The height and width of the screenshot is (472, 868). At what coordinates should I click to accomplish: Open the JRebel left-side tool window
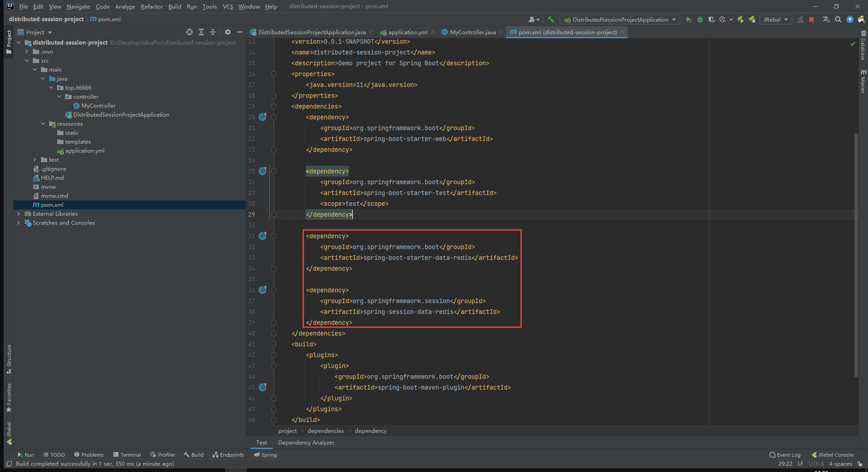click(9, 433)
